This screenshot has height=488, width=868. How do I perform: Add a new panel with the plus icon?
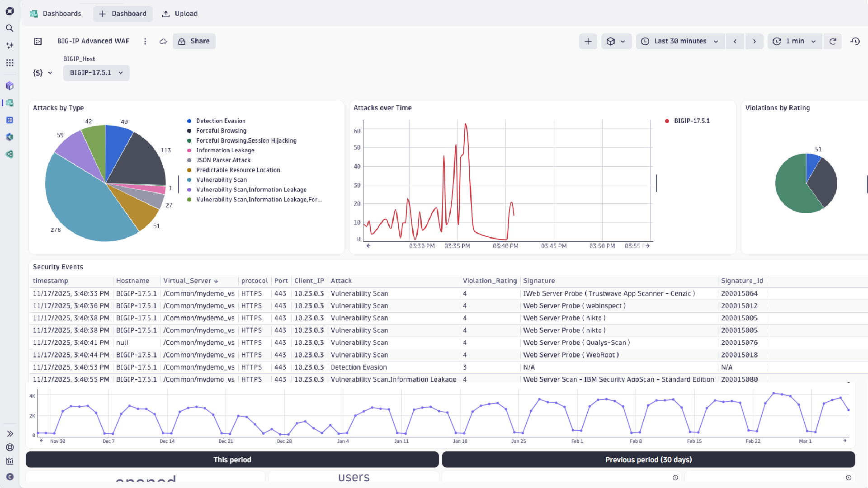click(588, 41)
